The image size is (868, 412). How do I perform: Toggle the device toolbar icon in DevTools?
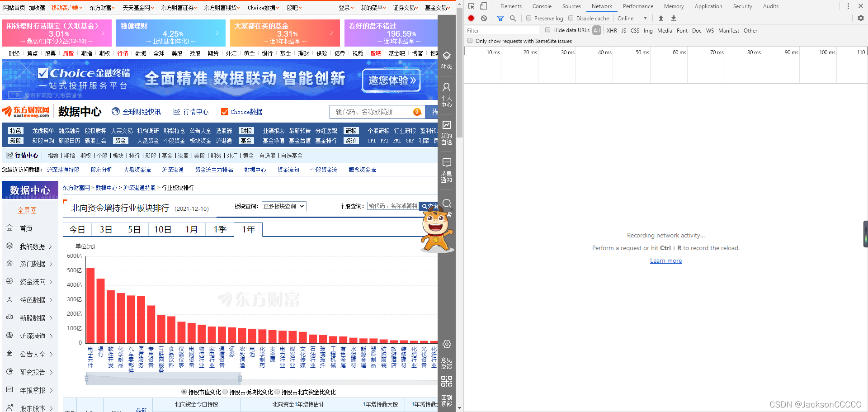click(483, 6)
